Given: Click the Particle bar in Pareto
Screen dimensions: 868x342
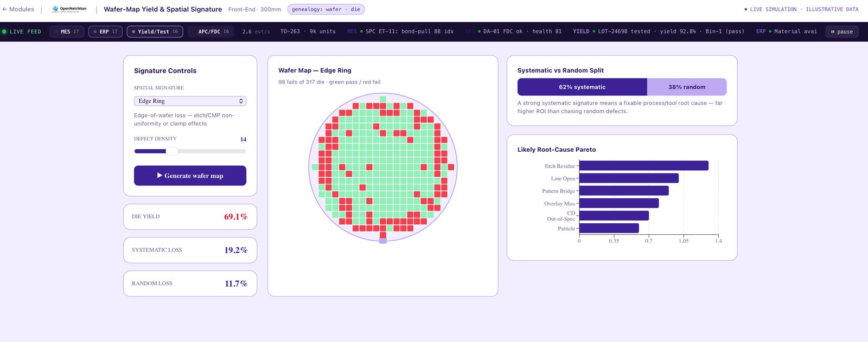Looking at the screenshot, I should pyautogui.click(x=609, y=228).
